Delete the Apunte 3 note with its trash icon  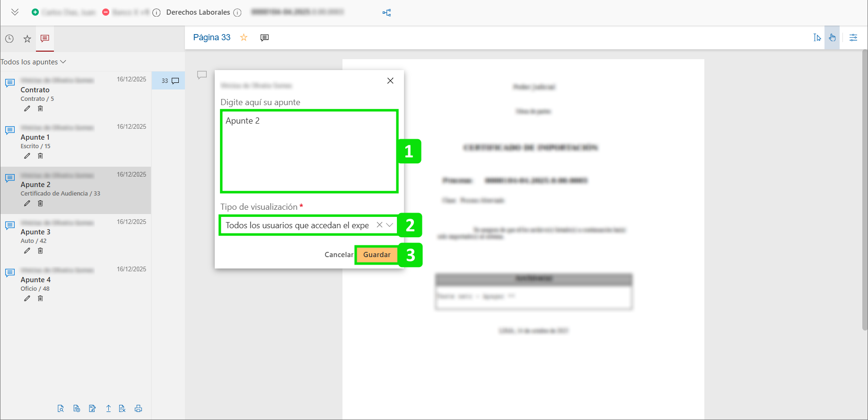click(x=40, y=250)
